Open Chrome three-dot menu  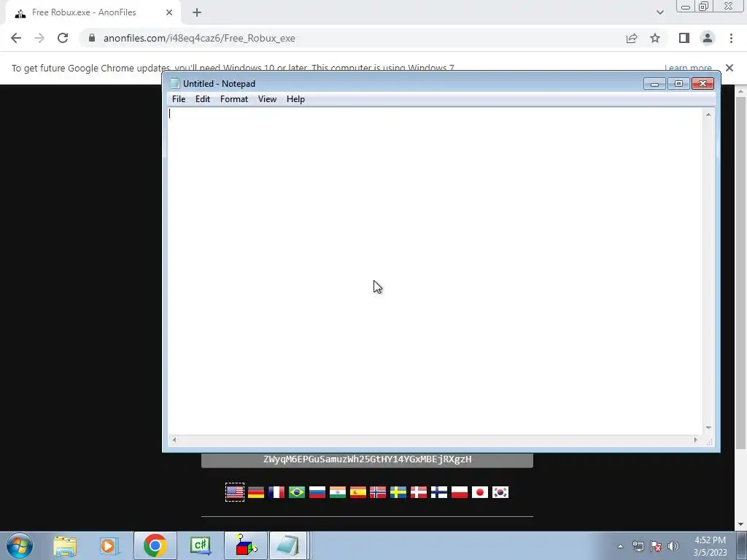click(x=731, y=38)
